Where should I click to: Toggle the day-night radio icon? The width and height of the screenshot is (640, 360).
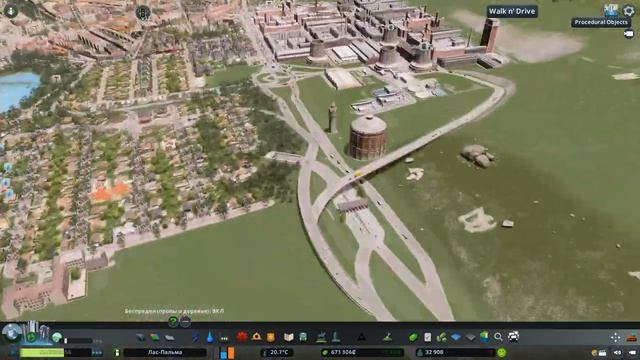click(x=600, y=352)
